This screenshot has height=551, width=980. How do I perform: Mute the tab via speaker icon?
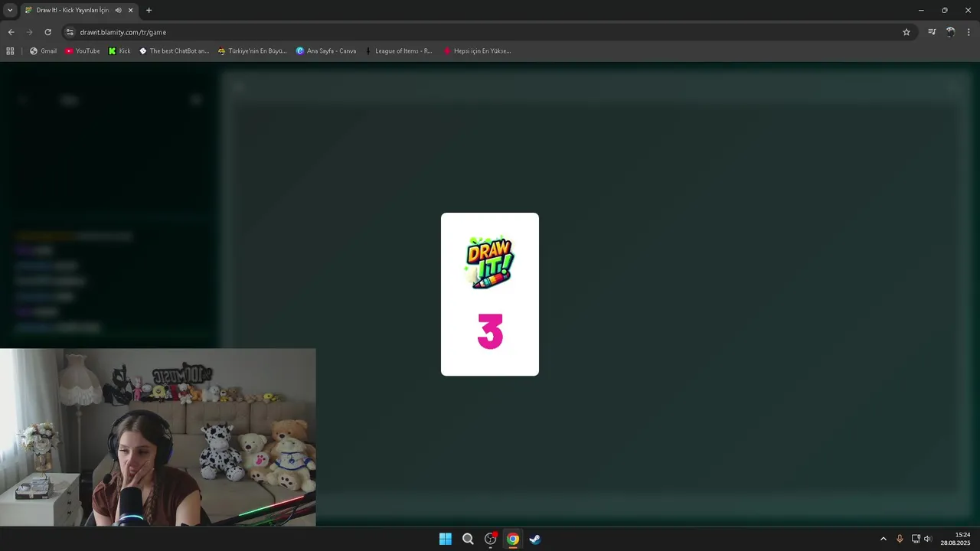pyautogui.click(x=118, y=10)
